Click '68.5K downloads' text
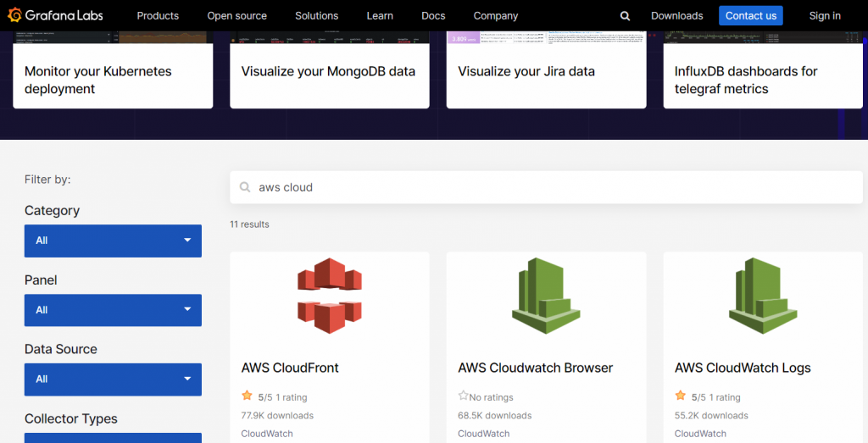 coord(494,415)
